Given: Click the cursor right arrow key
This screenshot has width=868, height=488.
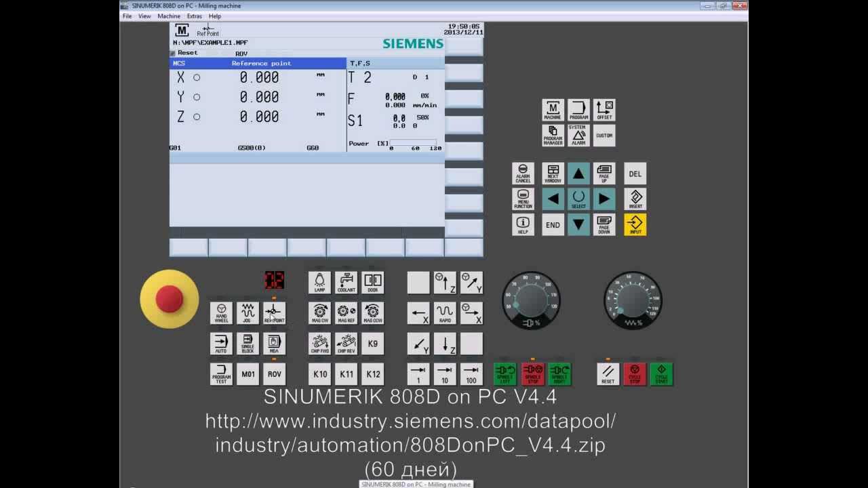Looking at the screenshot, I should coord(604,199).
